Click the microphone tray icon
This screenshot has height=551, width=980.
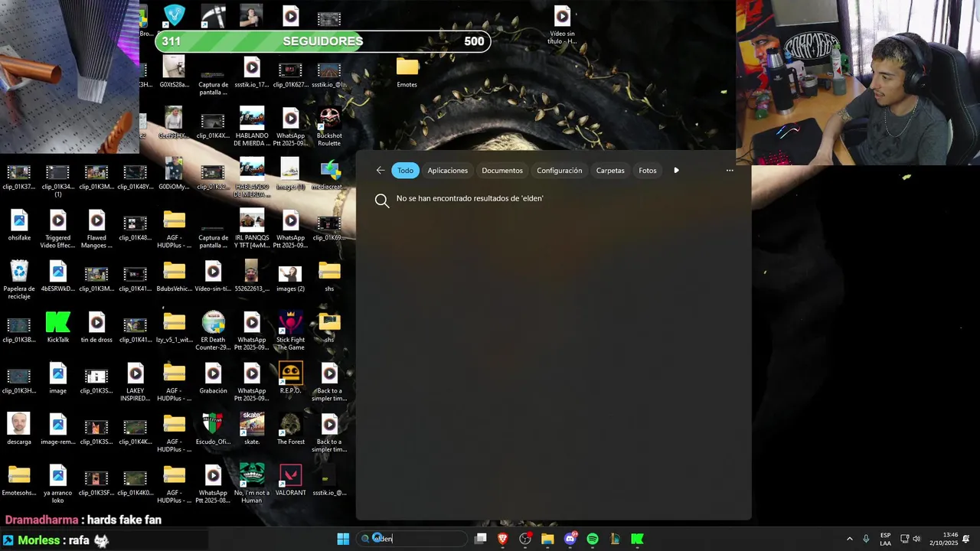(866, 539)
